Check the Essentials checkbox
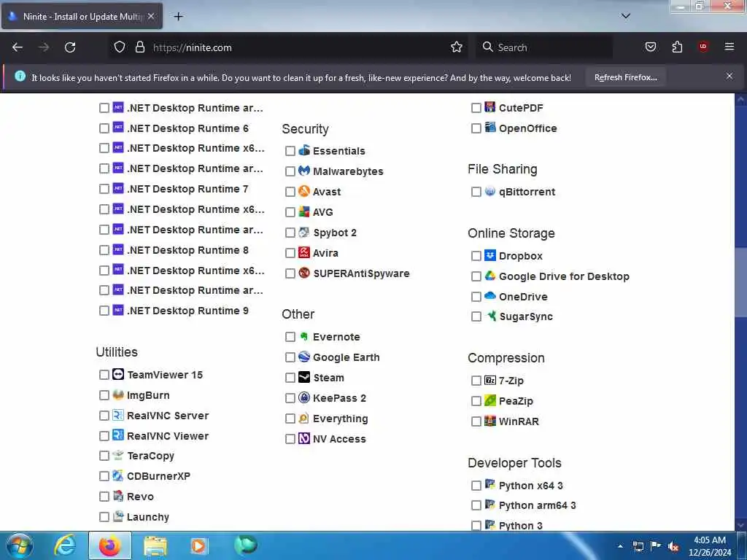This screenshot has width=747, height=560. tap(290, 151)
